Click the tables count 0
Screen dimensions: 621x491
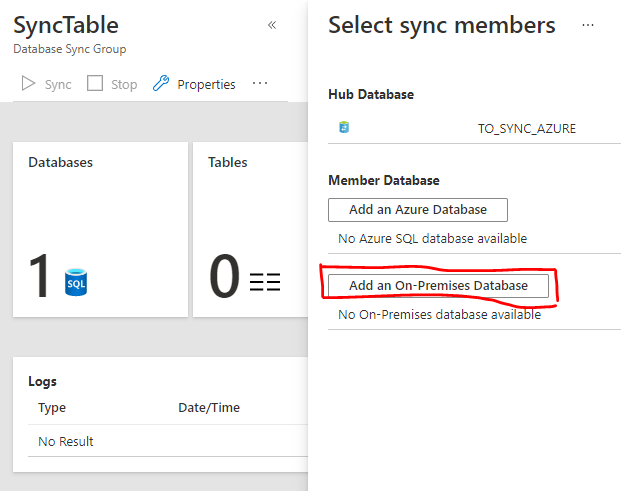pyautogui.click(x=224, y=276)
